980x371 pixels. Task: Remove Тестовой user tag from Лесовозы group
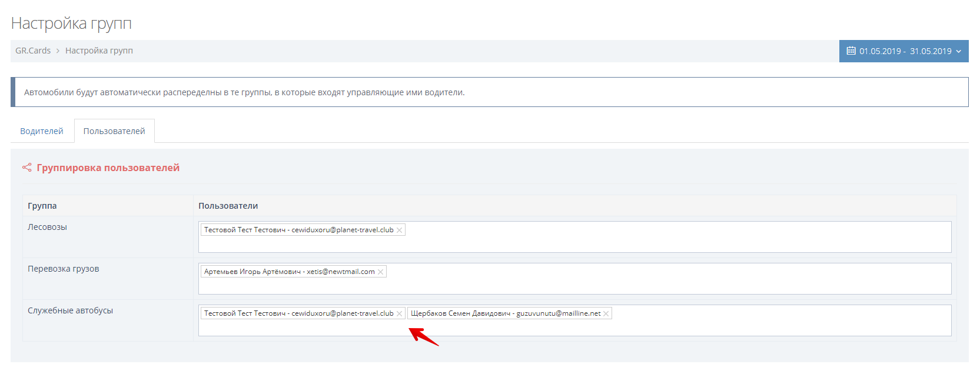click(399, 230)
